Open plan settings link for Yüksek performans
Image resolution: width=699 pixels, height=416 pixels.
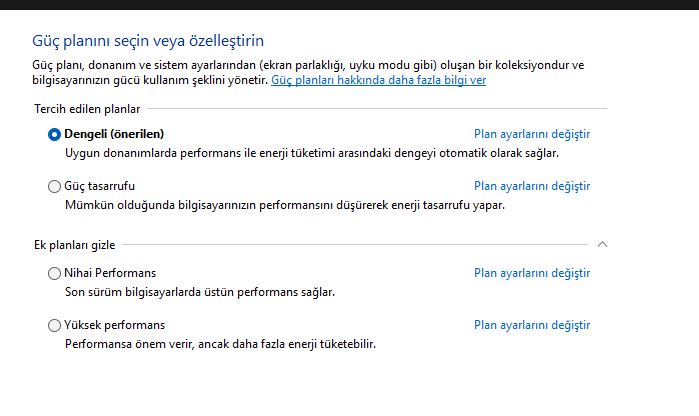pos(532,325)
